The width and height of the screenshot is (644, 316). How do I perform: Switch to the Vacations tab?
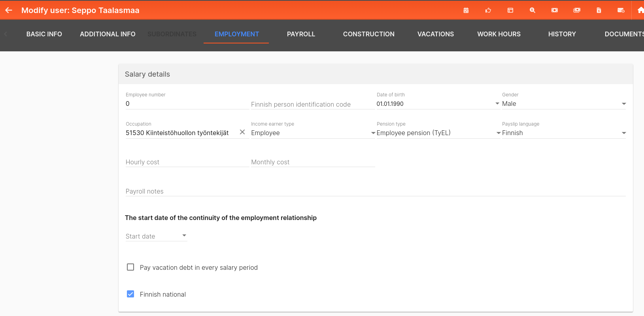pos(436,34)
